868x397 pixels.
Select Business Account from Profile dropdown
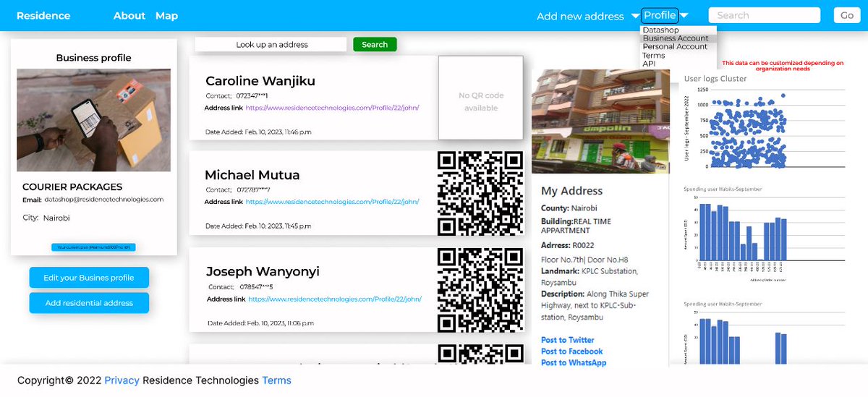click(x=676, y=38)
